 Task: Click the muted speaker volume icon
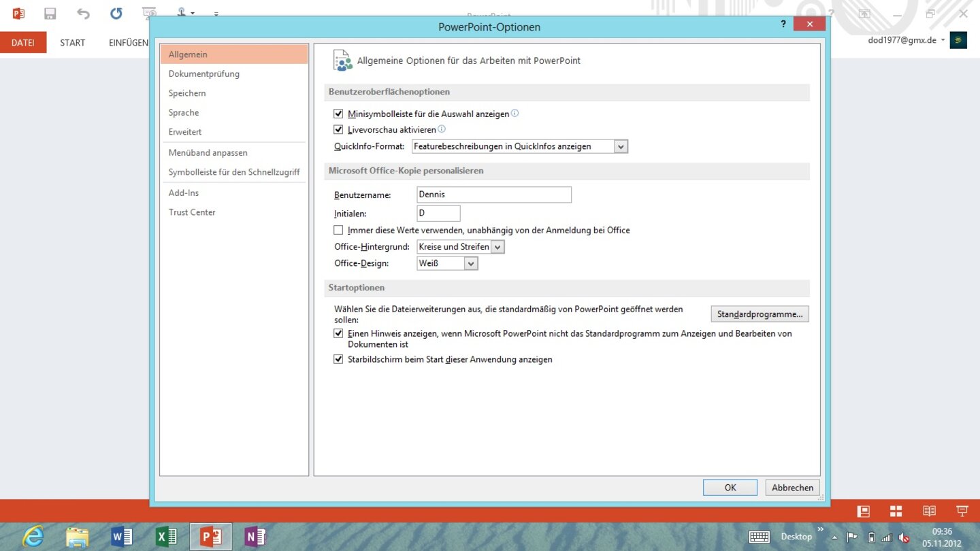[904, 537]
